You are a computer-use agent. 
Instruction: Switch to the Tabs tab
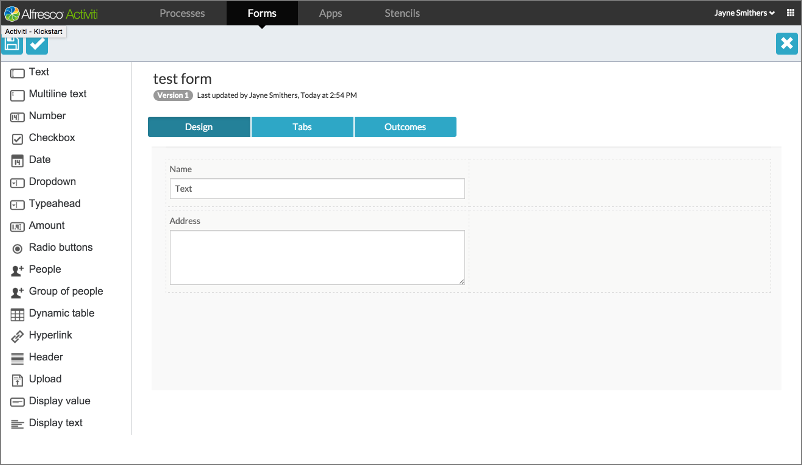tap(302, 127)
